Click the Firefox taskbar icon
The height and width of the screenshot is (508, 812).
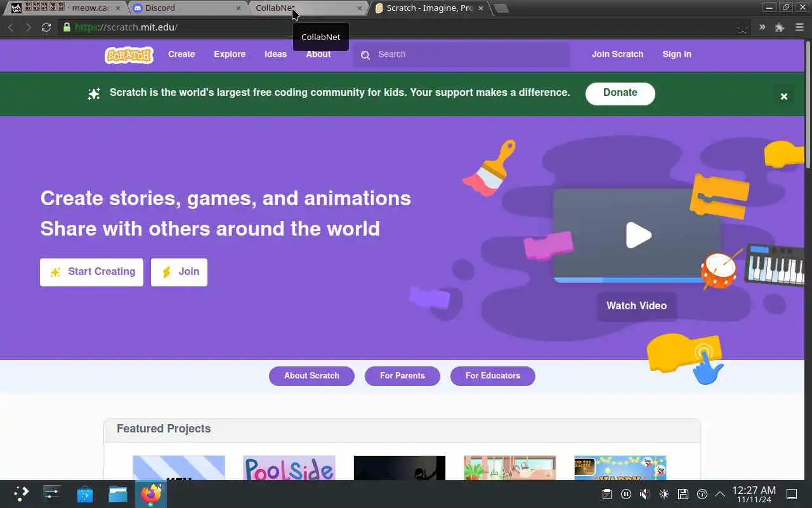tap(151, 494)
